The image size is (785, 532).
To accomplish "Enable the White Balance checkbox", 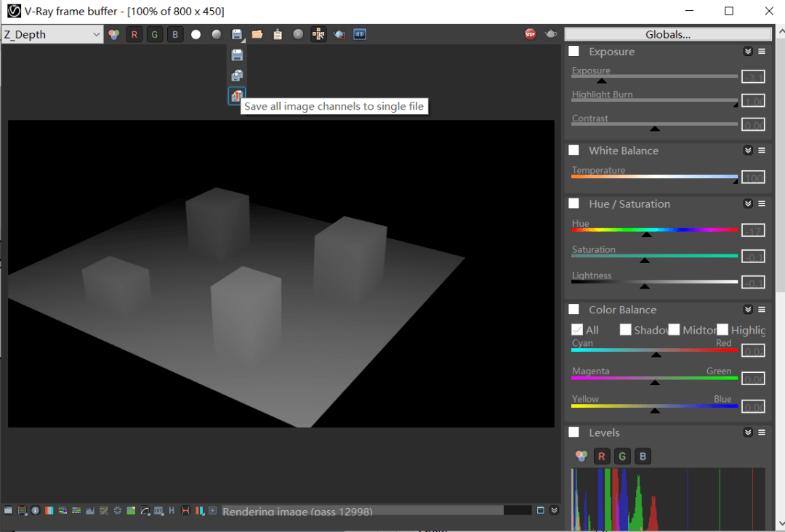I will (574, 150).
